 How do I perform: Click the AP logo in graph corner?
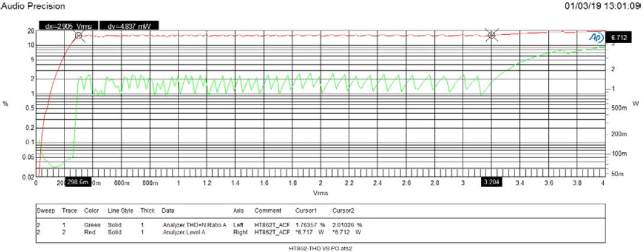[x=595, y=37]
